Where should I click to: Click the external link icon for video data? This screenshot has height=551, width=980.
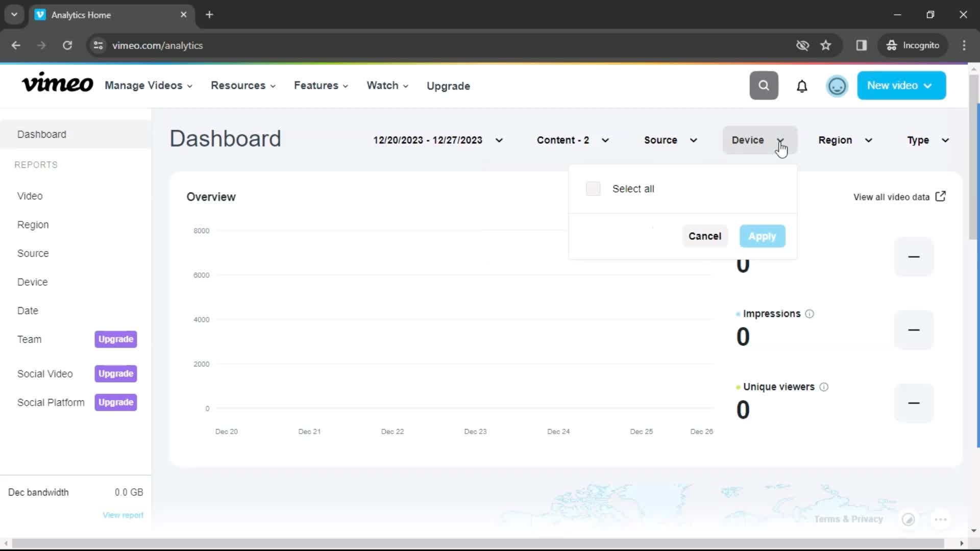pos(942,196)
